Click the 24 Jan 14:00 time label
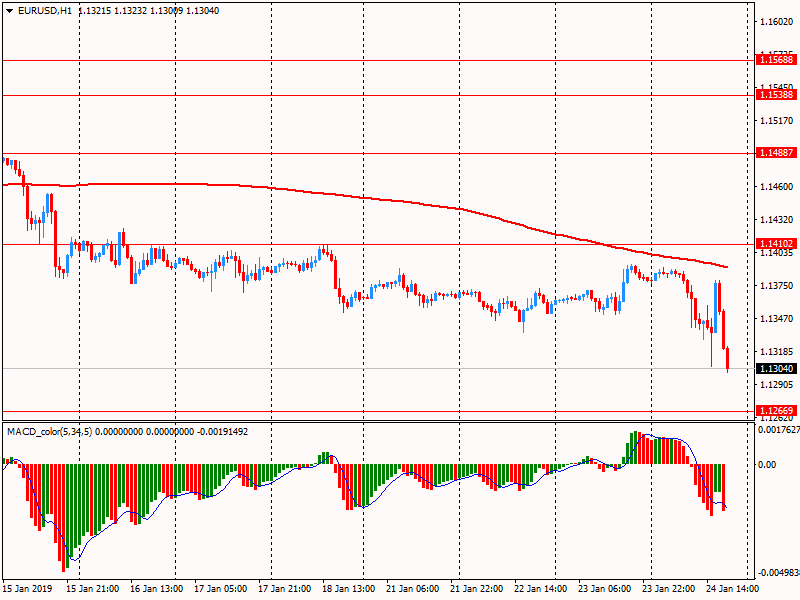 click(732, 588)
